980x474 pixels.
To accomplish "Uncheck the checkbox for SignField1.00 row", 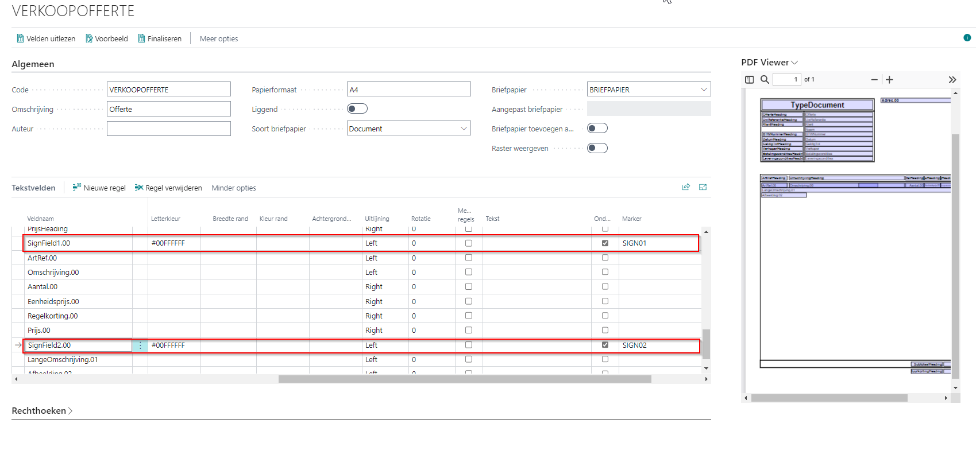I will tap(605, 243).
